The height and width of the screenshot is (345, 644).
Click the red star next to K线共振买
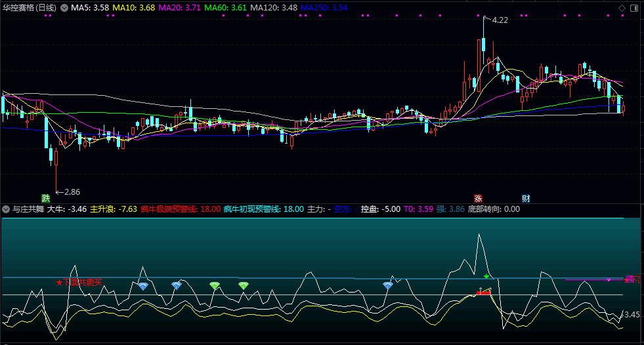pos(59,283)
